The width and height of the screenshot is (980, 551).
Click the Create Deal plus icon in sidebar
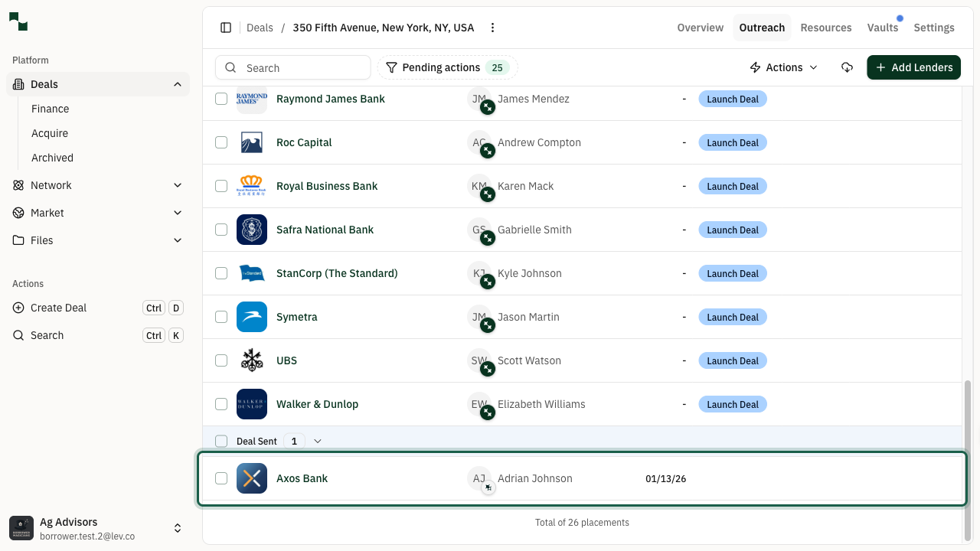tap(18, 308)
